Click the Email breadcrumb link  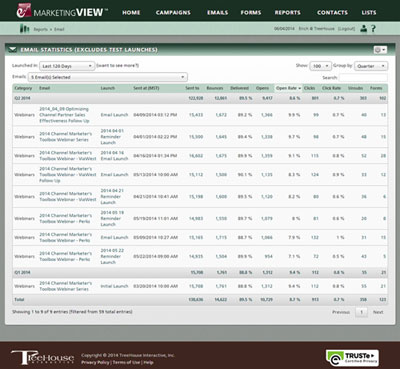point(59,29)
